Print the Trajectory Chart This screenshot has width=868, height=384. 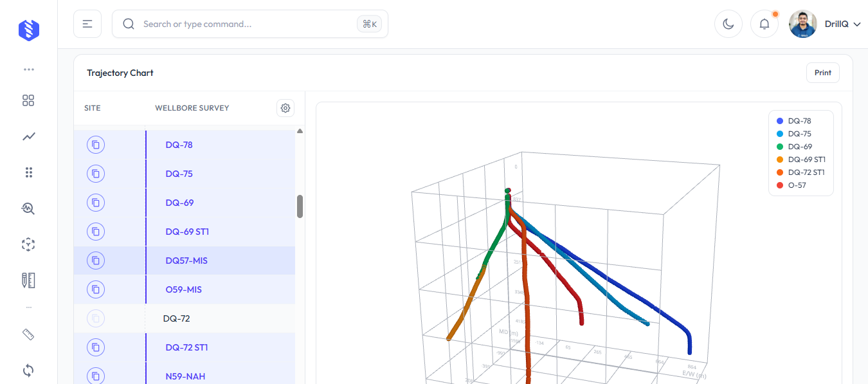(x=823, y=73)
